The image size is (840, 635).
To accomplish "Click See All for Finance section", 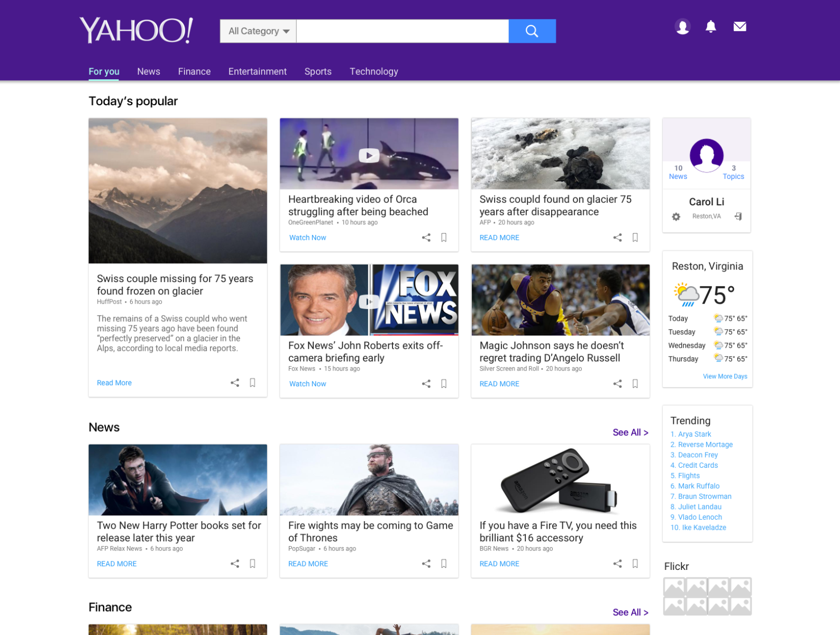I will (x=631, y=612).
